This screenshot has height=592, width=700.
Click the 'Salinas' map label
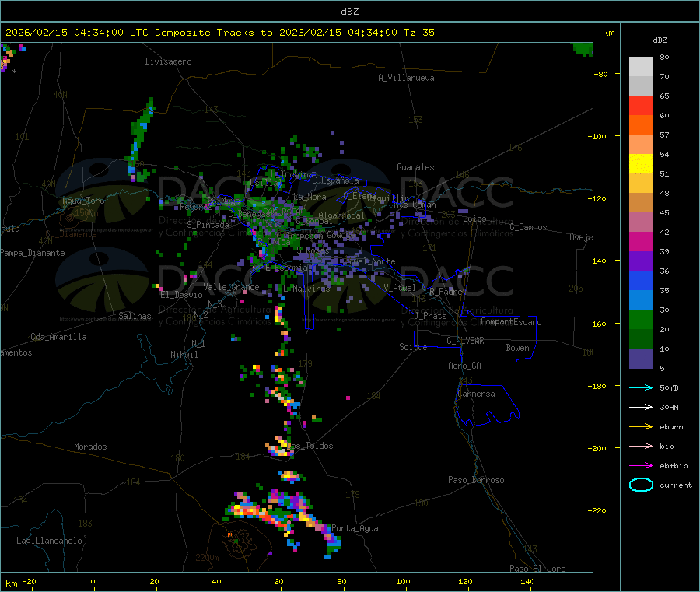tap(135, 316)
